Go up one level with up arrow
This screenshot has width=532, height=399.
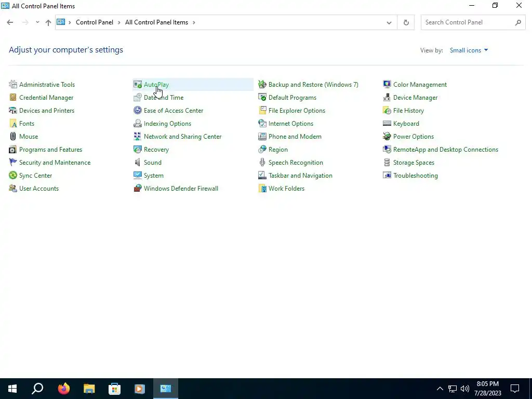point(48,22)
